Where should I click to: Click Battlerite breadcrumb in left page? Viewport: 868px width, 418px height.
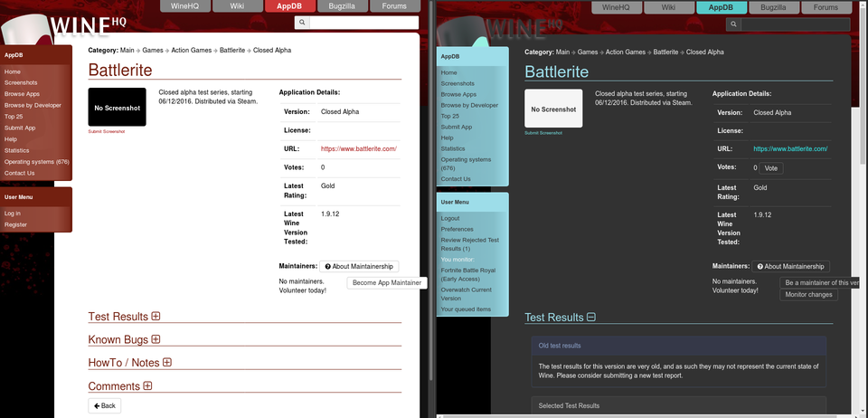[232, 51]
